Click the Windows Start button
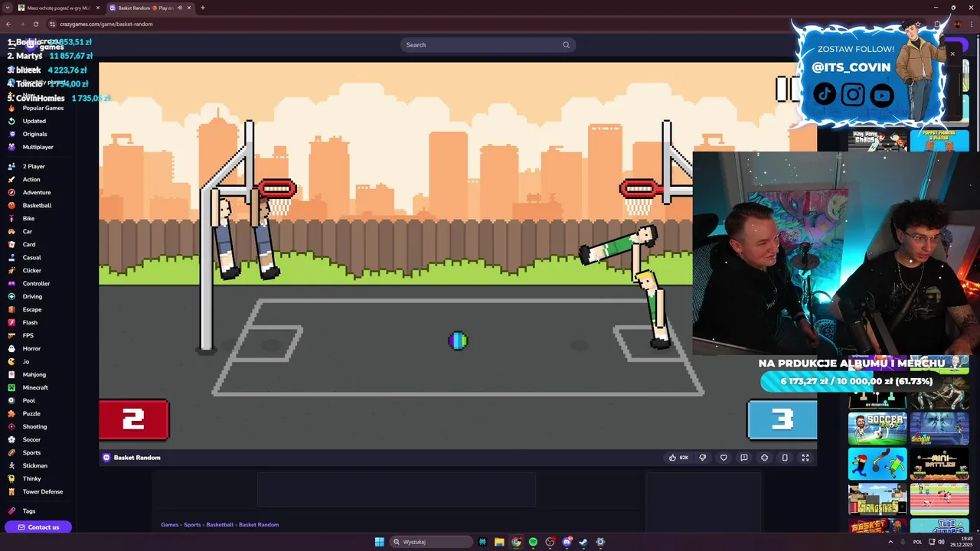980x551 pixels. click(379, 542)
